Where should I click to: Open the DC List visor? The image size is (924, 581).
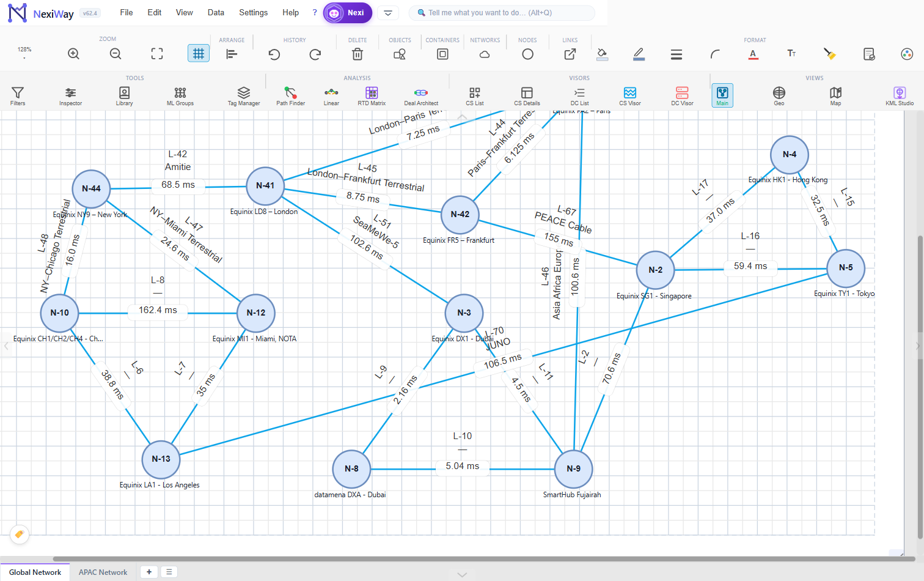click(x=579, y=95)
